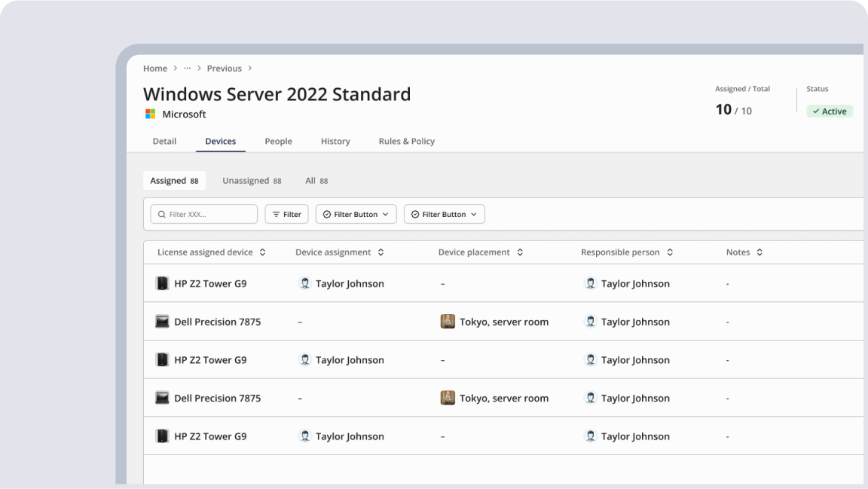
Task: Click the Tokyo server room placement icon
Action: [x=448, y=321]
